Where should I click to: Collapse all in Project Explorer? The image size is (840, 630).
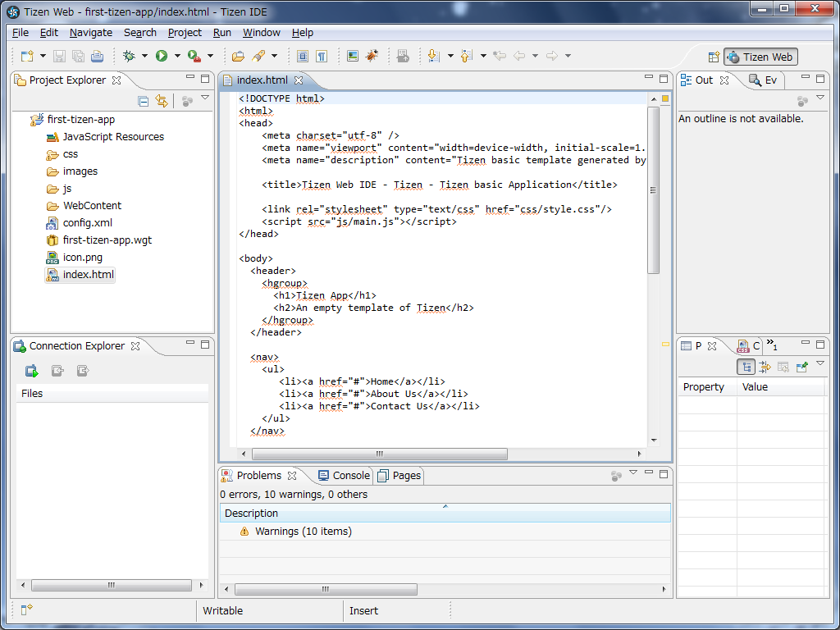pos(143,101)
